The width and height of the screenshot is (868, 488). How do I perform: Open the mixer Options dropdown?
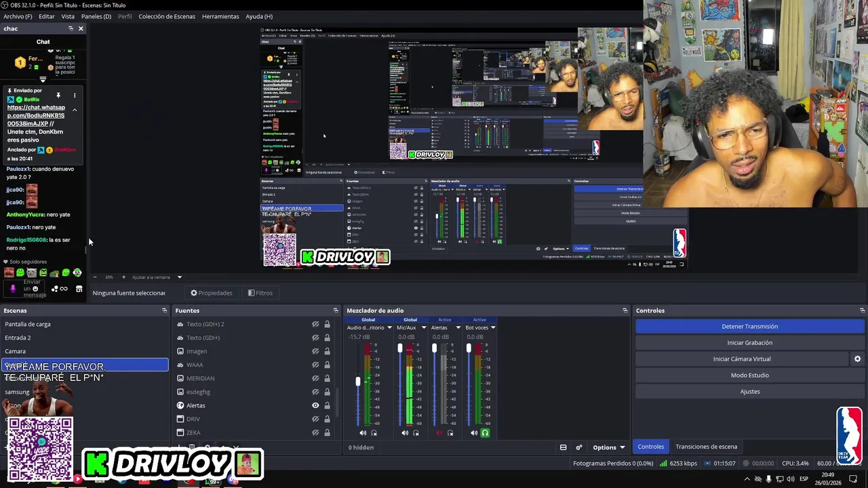[x=608, y=447]
